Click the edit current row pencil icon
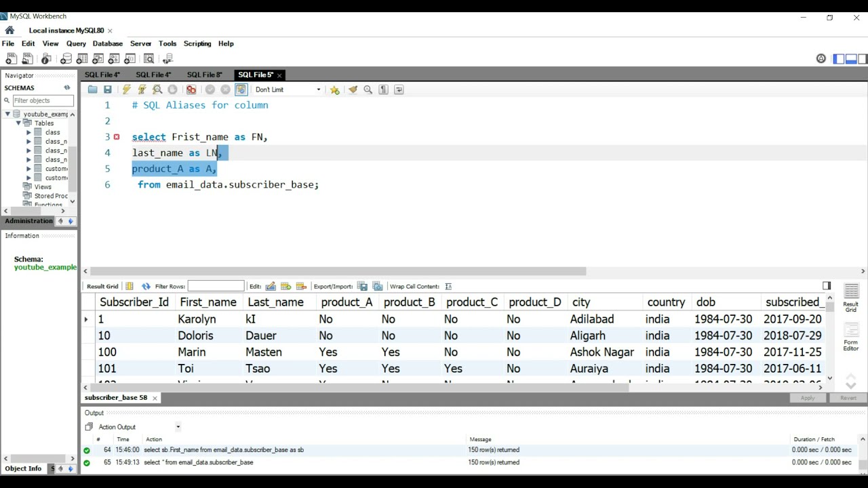868x488 pixels. (x=271, y=286)
